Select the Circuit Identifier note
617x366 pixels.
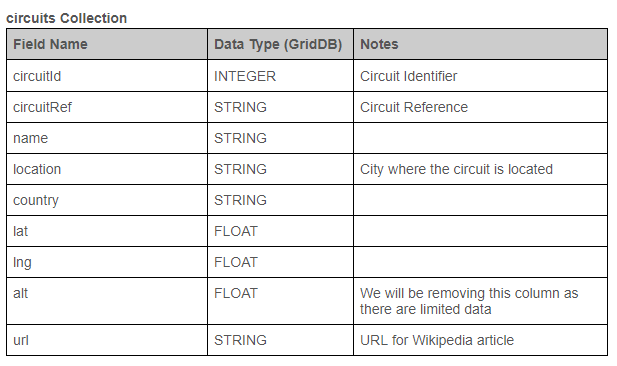click(x=408, y=76)
